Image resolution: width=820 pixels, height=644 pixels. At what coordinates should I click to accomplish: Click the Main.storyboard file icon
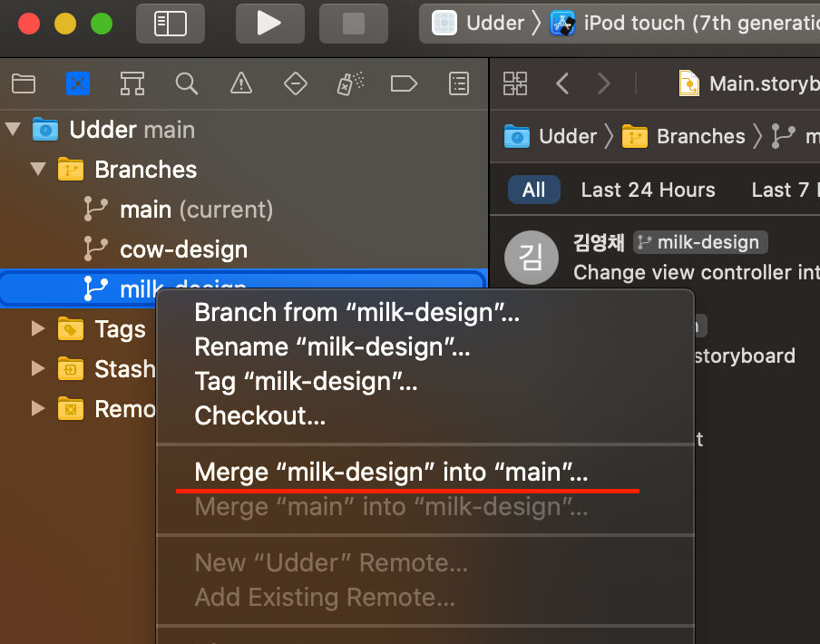[x=689, y=83]
